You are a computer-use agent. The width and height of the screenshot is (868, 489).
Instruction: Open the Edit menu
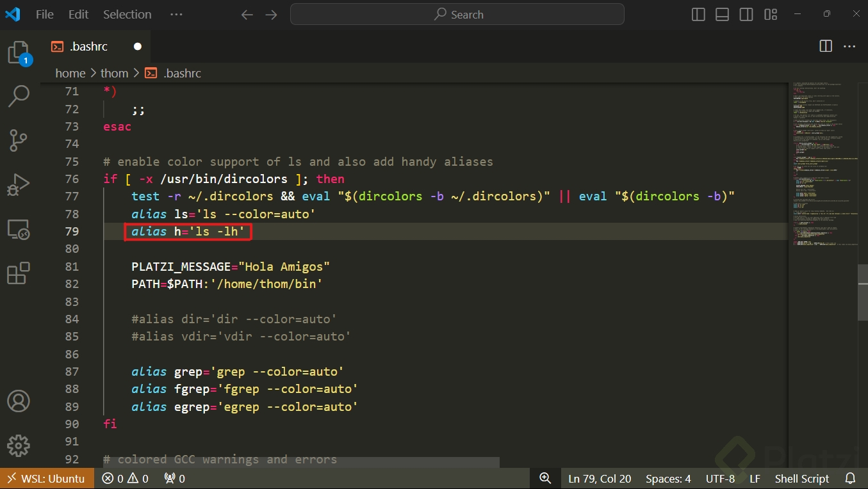[x=79, y=15]
